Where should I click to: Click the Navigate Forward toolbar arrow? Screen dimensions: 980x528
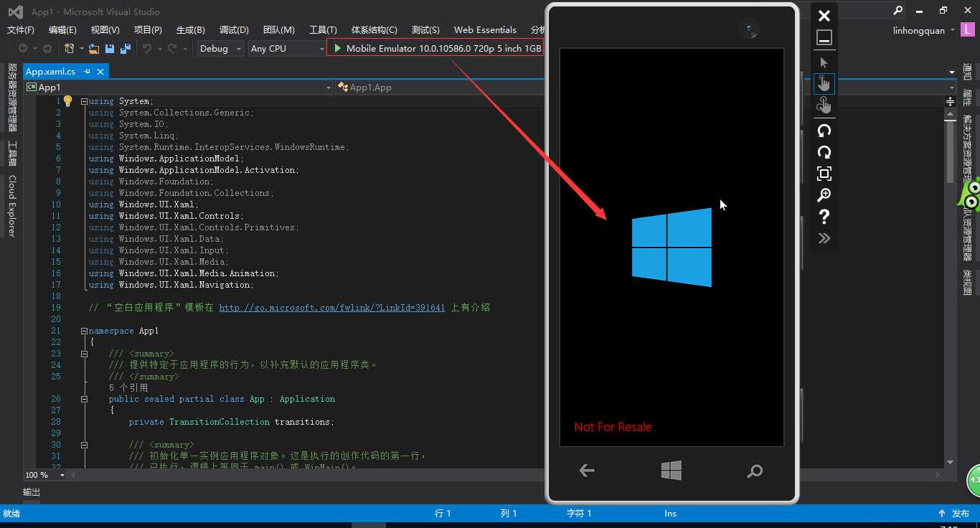coord(47,48)
